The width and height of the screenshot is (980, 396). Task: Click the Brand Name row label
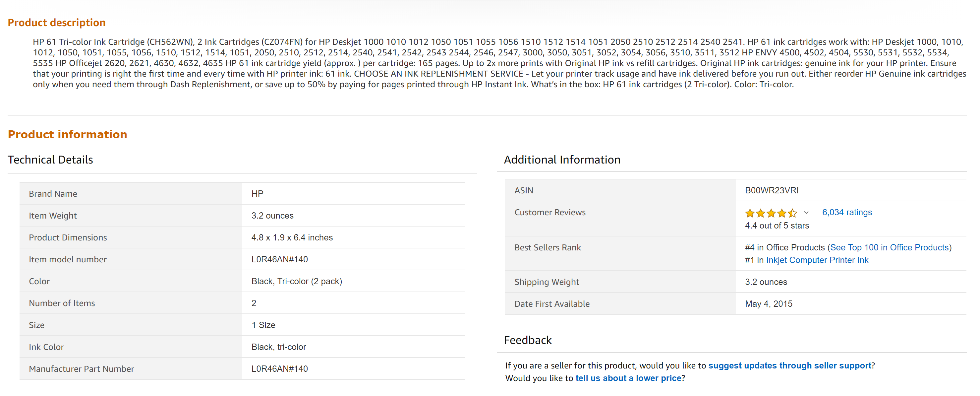(53, 193)
